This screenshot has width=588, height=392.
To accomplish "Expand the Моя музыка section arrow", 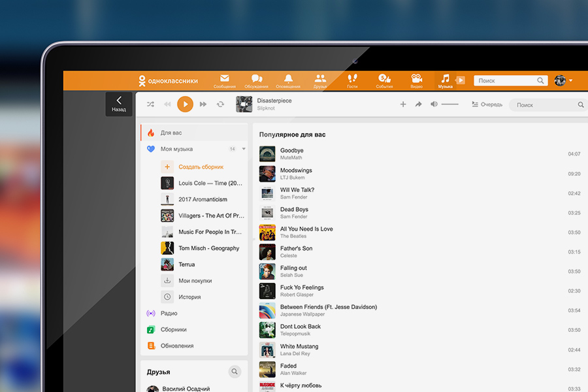I will pyautogui.click(x=244, y=149).
